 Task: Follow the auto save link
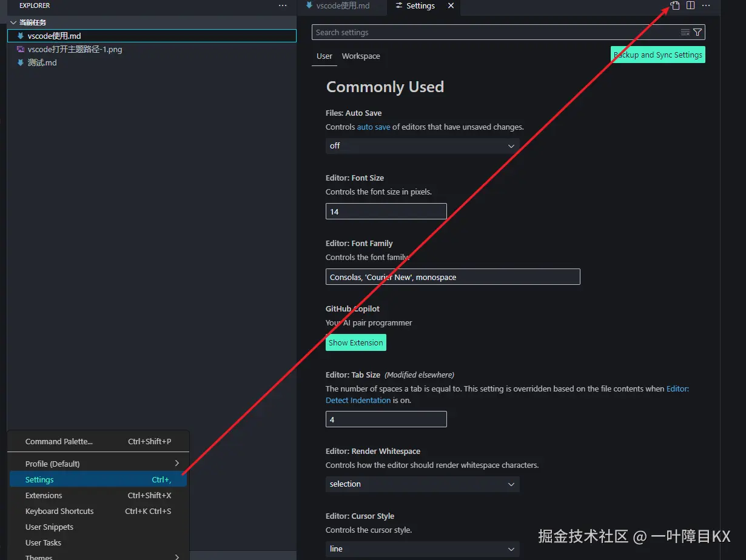click(x=374, y=127)
